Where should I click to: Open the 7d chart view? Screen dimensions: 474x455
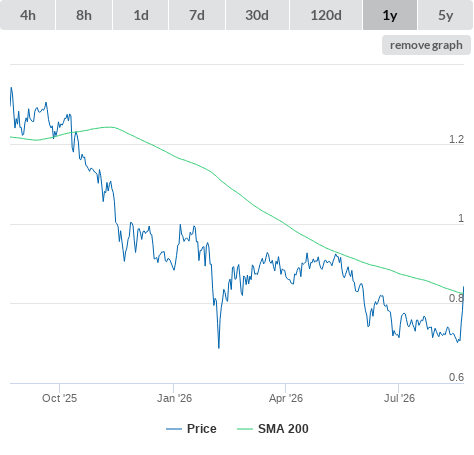197,15
